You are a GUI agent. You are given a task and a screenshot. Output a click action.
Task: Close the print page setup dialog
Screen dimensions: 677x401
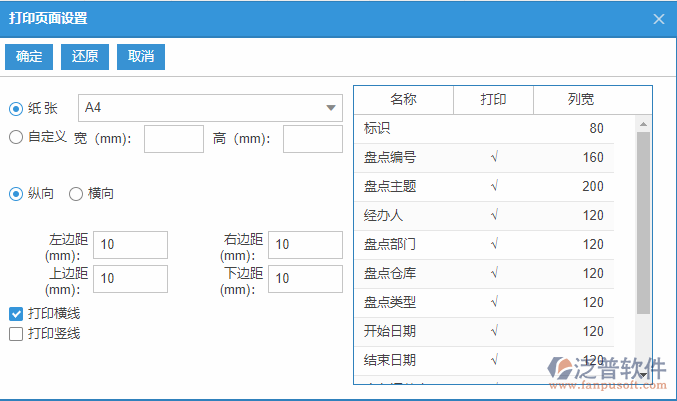[x=658, y=18]
